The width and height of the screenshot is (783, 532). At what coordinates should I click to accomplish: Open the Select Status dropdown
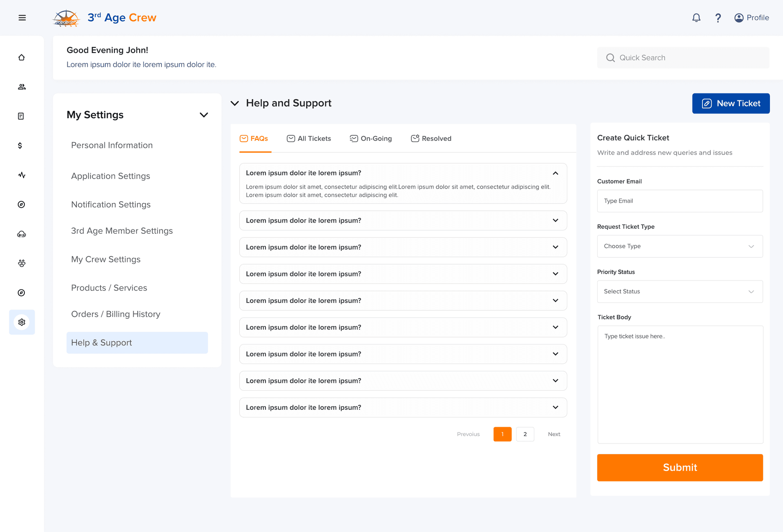click(x=680, y=291)
